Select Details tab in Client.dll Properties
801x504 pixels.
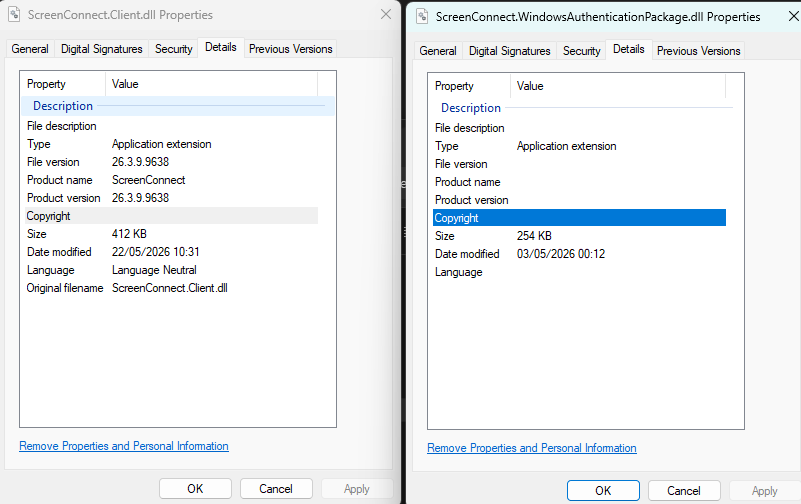click(221, 47)
